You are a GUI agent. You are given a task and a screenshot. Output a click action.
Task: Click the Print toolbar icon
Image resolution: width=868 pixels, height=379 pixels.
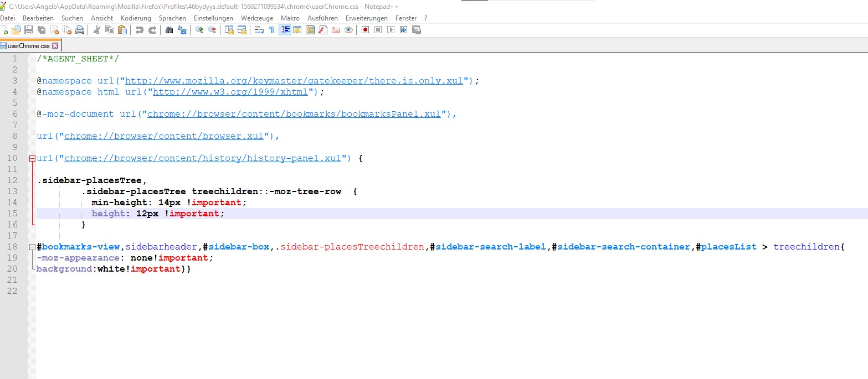(x=80, y=30)
